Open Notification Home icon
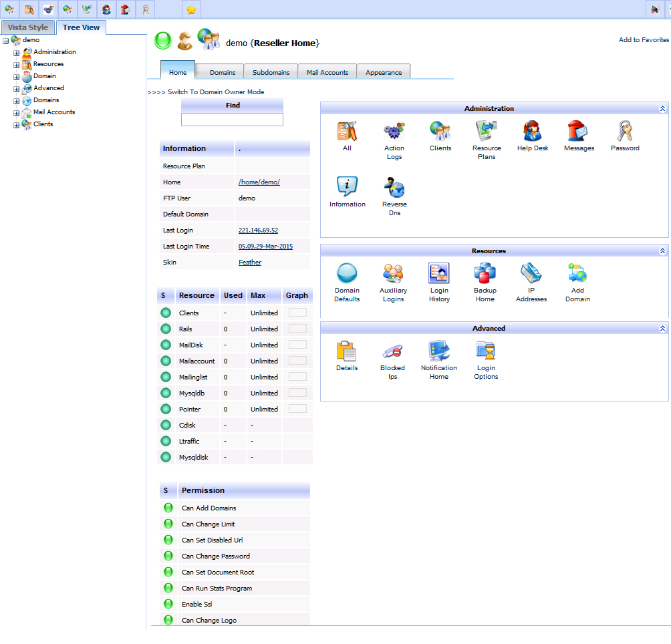The width and height of the screenshot is (671, 644). 438,351
